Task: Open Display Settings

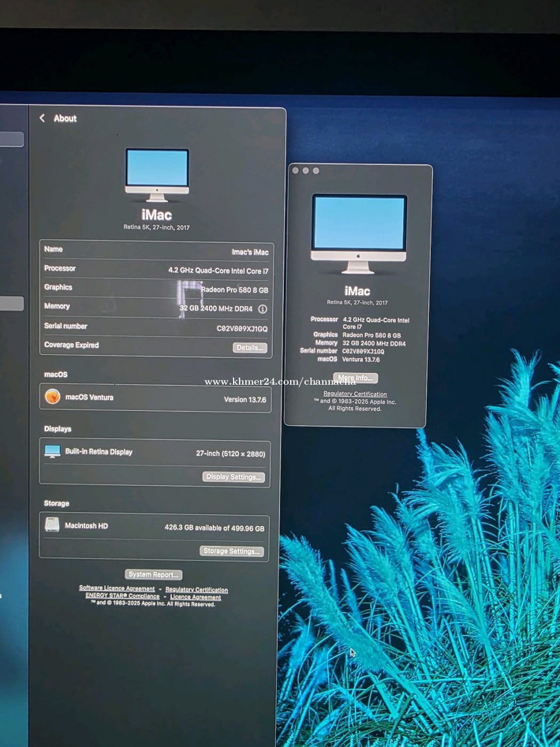Action: pyautogui.click(x=233, y=477)
